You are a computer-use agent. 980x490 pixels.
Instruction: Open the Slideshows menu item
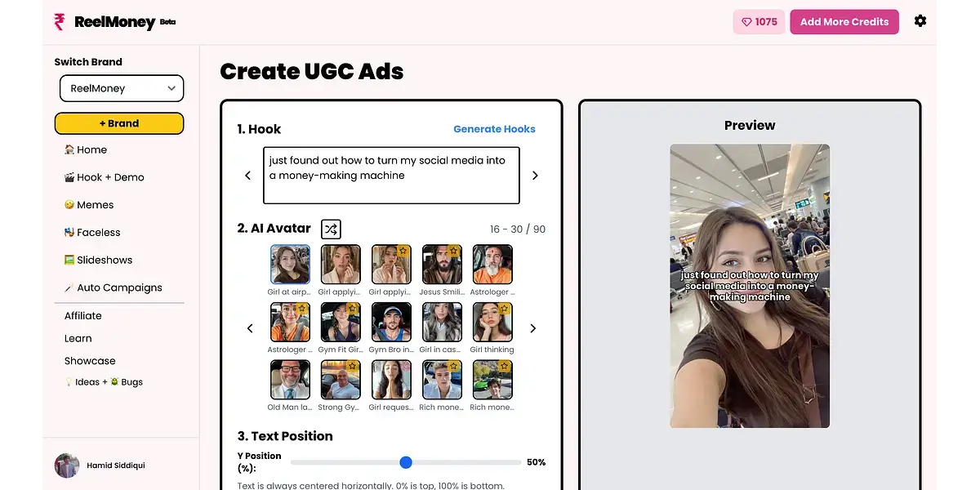pyautogui.click(x=99, y=260)
